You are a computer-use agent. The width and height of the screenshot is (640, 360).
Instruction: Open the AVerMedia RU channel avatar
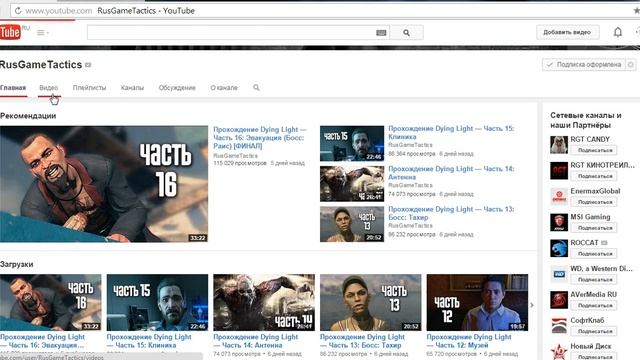559,300
